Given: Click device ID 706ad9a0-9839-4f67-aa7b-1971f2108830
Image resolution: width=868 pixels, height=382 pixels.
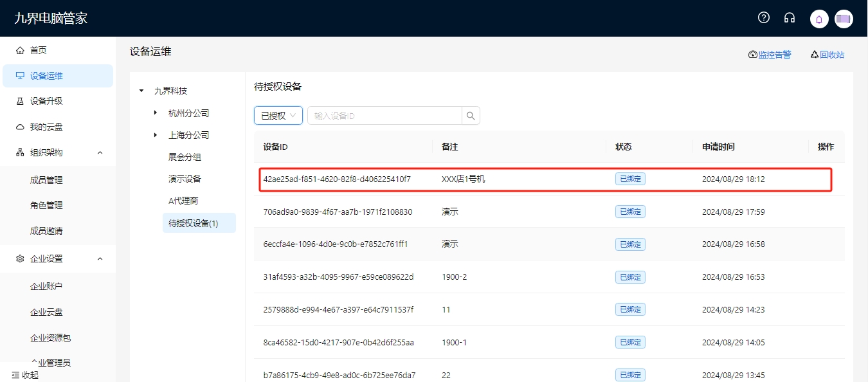Looking at the screenshot, I should (x=338, y=212).
